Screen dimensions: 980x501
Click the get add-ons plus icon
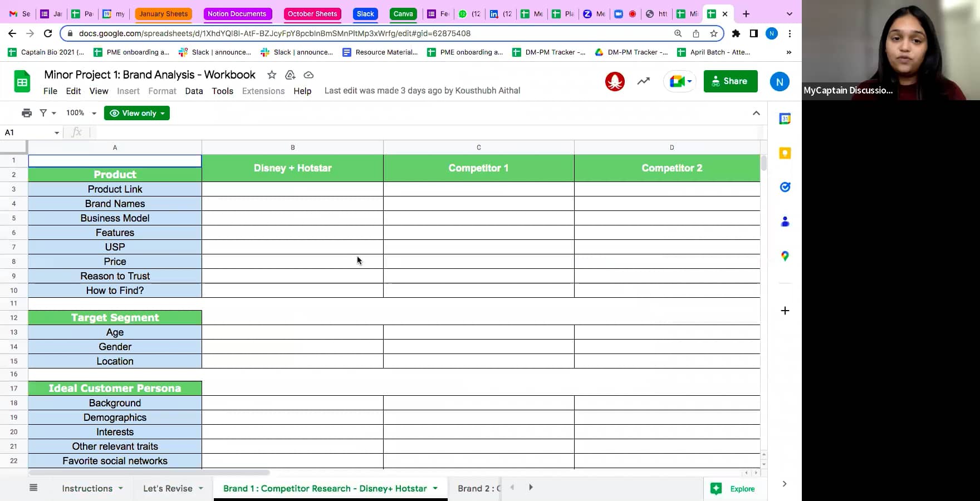point(785,311)
